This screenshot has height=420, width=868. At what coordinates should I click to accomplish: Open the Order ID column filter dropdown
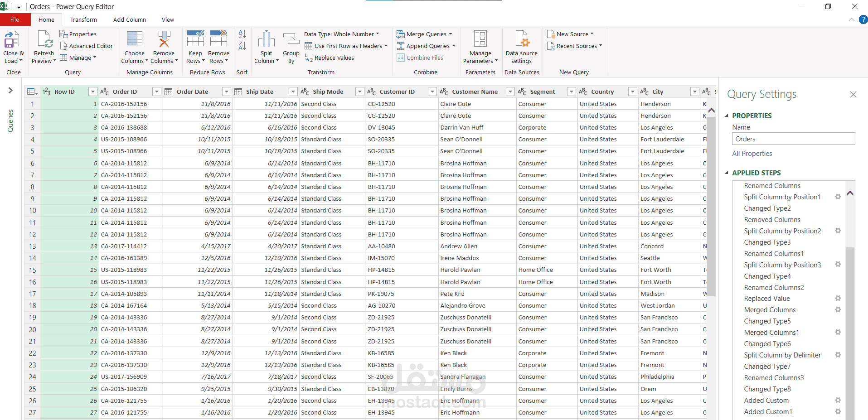(157, 92)
